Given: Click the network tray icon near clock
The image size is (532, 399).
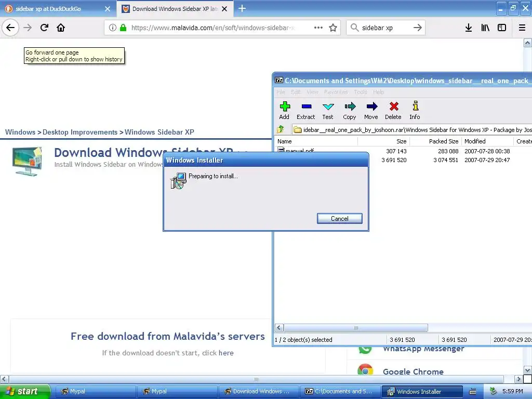Looking at the screenshot, I should pyautogui.click(x=494, y=391).
